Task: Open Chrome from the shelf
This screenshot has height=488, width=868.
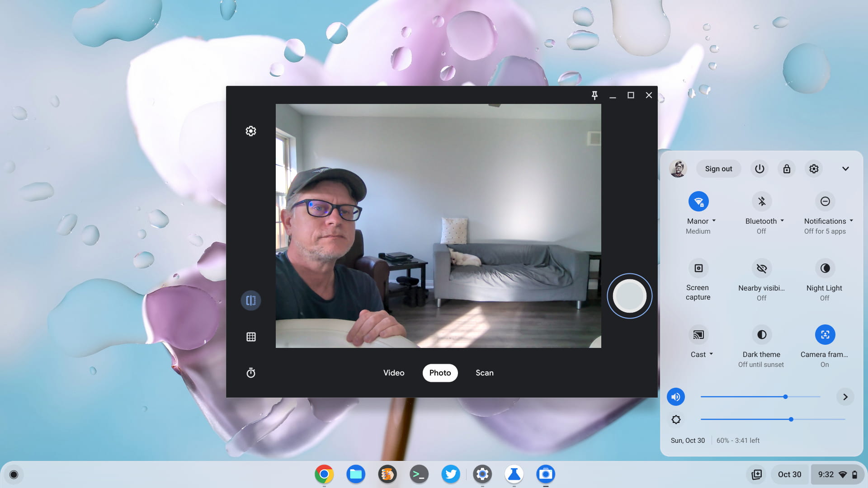Action: [324, 474]
